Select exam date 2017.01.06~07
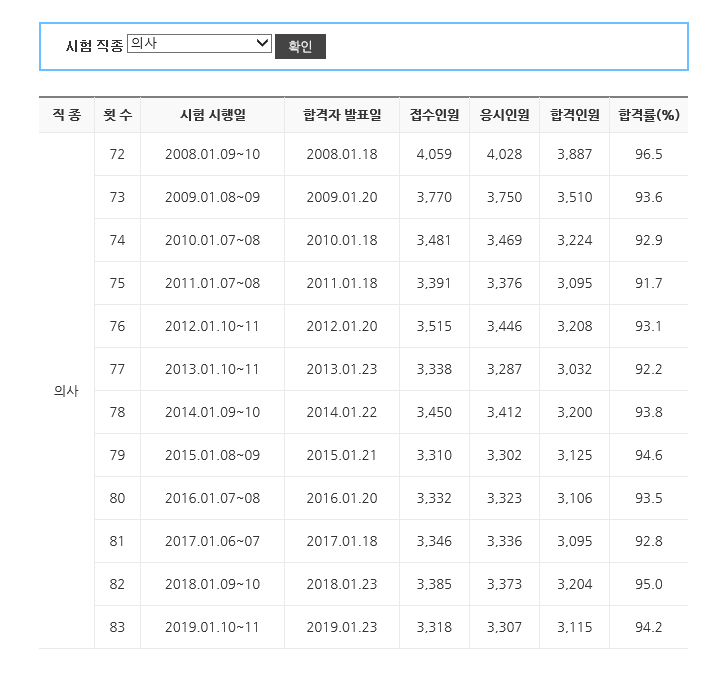712x673 pixels. pyautogui.click(x=213, y=541)
